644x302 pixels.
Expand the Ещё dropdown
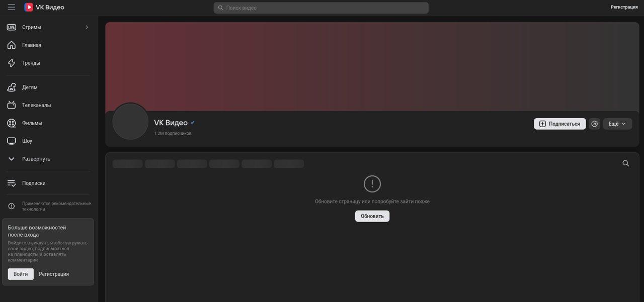click(x=617, y=123)
